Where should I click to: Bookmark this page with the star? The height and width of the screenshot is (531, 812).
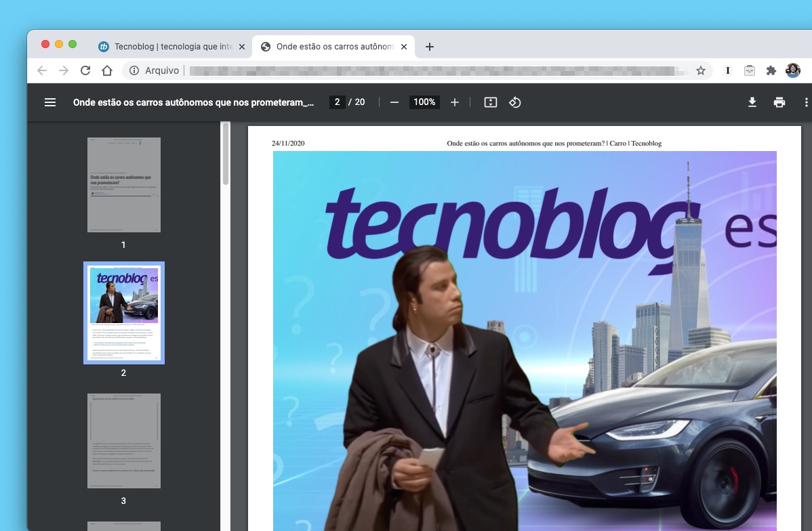pos(701,70)
